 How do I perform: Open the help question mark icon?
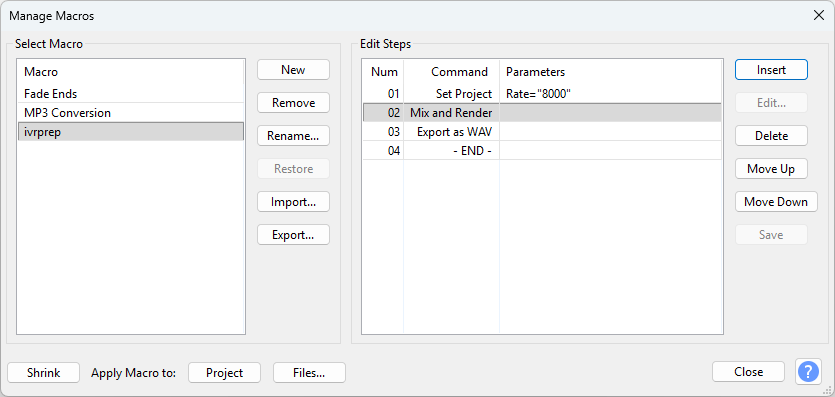[x=808, y=371]
